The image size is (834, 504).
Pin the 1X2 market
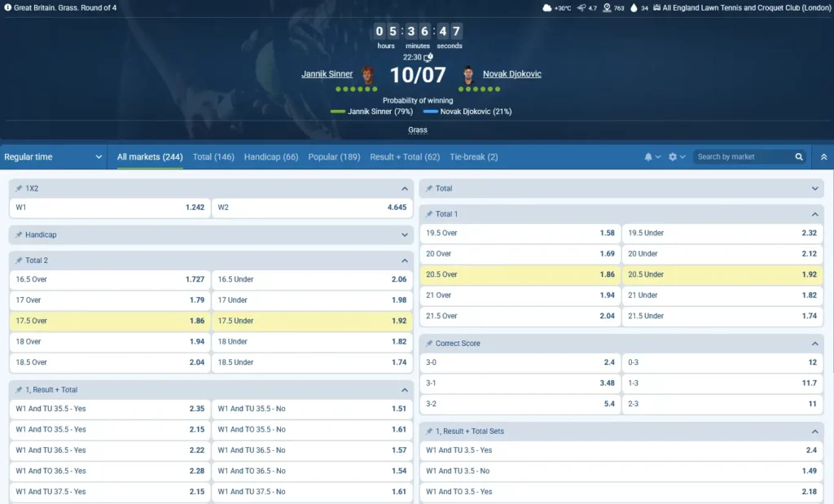point(19,188)
